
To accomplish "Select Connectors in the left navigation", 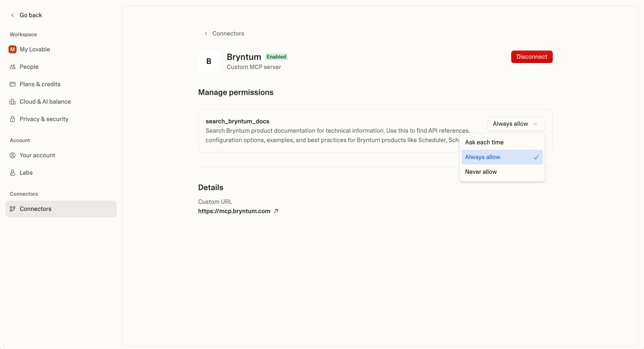I will coord(35,209).
